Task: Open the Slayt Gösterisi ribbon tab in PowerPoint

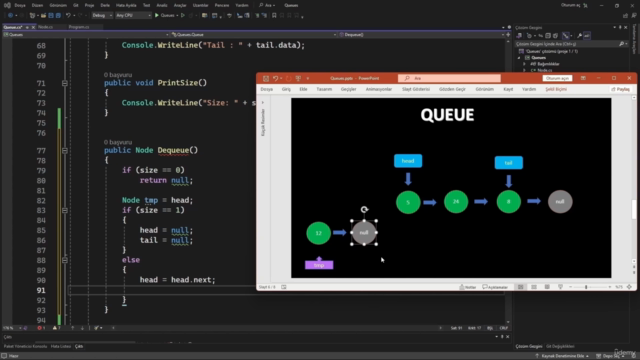Action: 416,89
